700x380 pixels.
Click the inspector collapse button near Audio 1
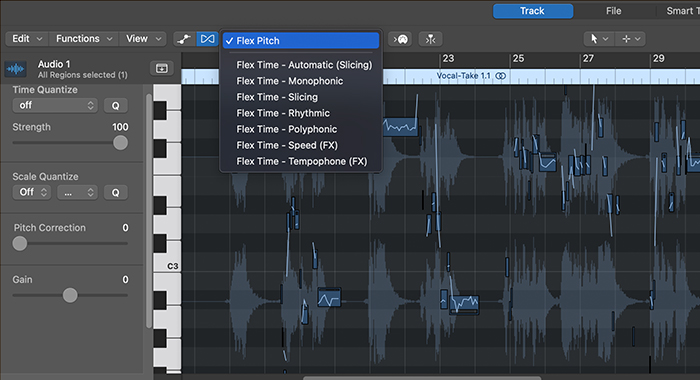click(x=162, y=68)
